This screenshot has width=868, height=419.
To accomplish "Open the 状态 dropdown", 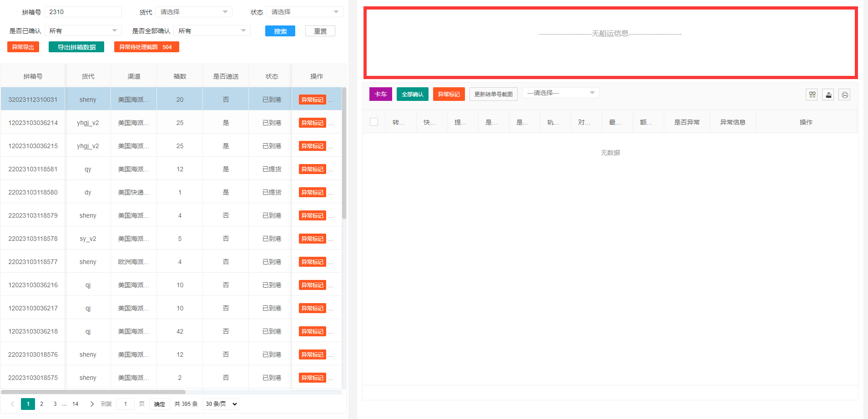I will [x=305, y=12].
